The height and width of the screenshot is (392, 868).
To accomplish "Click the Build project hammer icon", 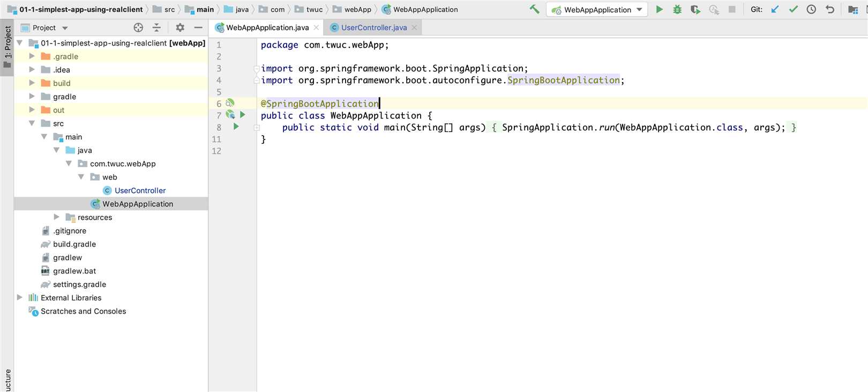I will (x=534, y=9).
